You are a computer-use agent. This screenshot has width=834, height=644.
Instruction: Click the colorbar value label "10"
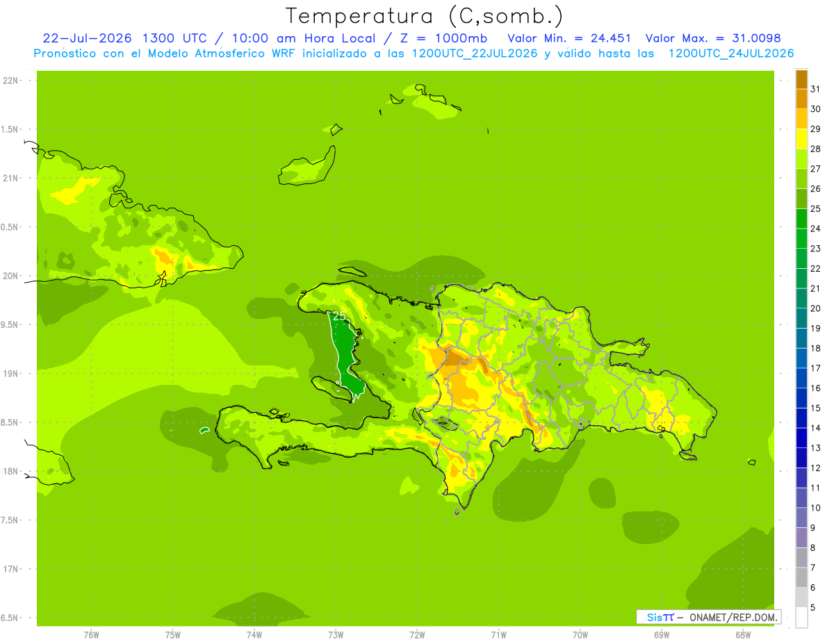coord(816,508)
